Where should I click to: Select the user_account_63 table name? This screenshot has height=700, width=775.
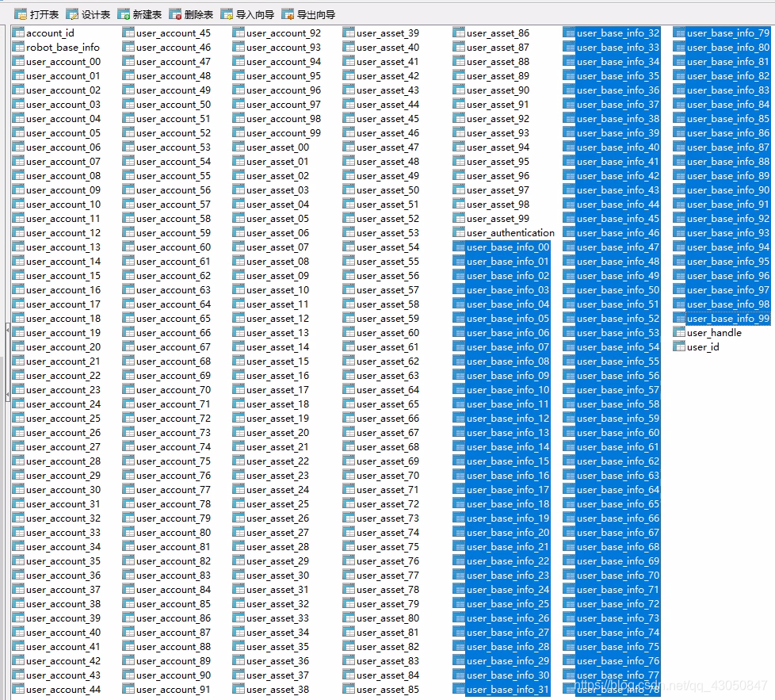(174, 290)
